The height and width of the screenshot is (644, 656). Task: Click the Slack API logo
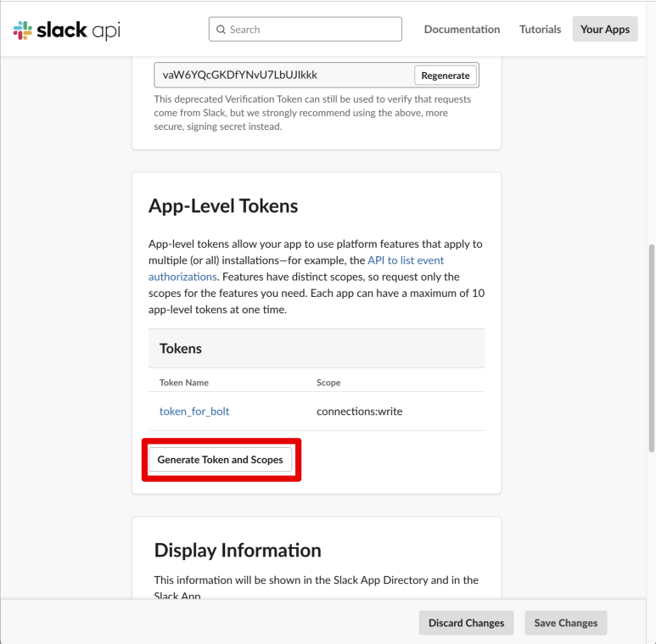[x=67, y=30]
